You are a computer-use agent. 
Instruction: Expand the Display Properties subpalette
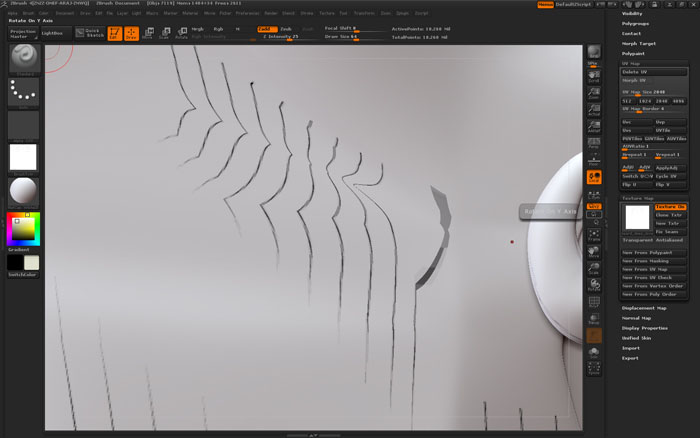click(x=645, y=328)
